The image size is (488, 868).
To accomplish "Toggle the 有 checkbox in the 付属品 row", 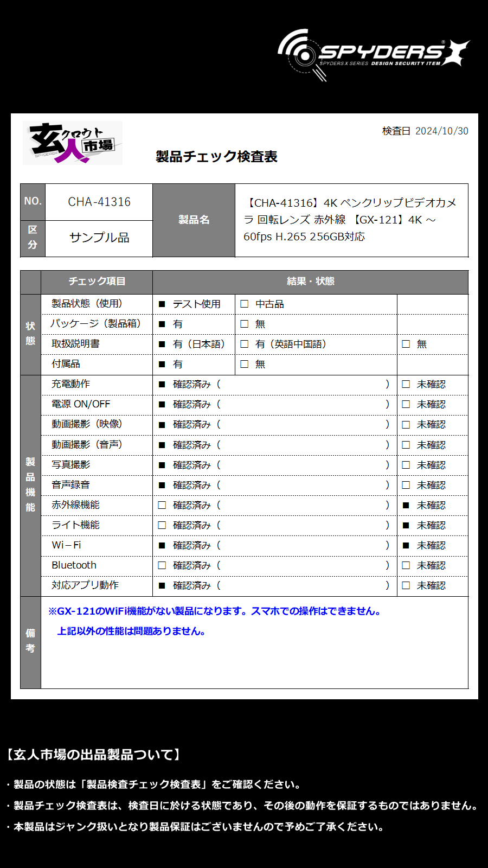I will pyautogui.click(x=162, y=365).
